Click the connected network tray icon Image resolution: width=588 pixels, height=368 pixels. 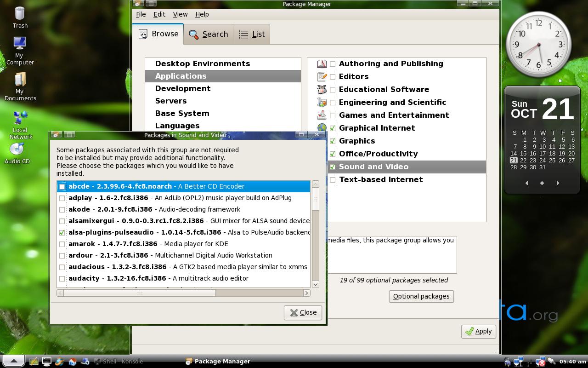point(519,362)
